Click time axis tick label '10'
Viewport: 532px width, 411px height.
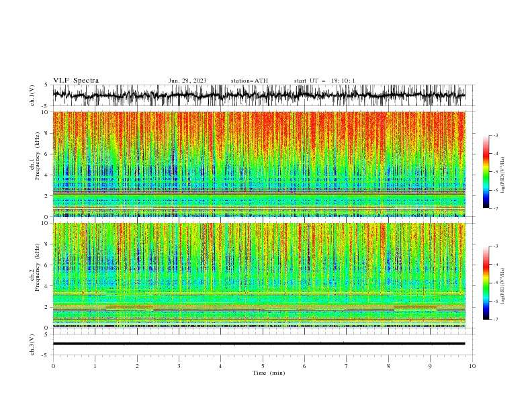pos(472,366)
